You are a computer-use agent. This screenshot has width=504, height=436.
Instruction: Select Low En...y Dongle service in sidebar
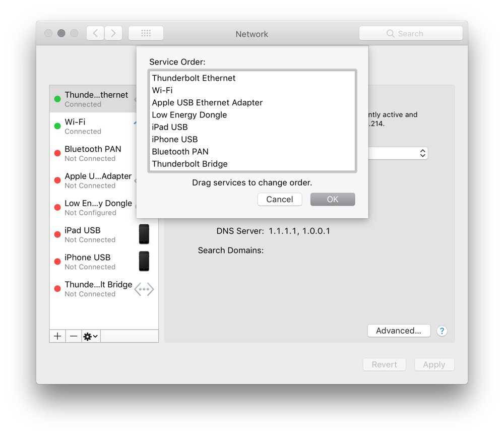93,207
